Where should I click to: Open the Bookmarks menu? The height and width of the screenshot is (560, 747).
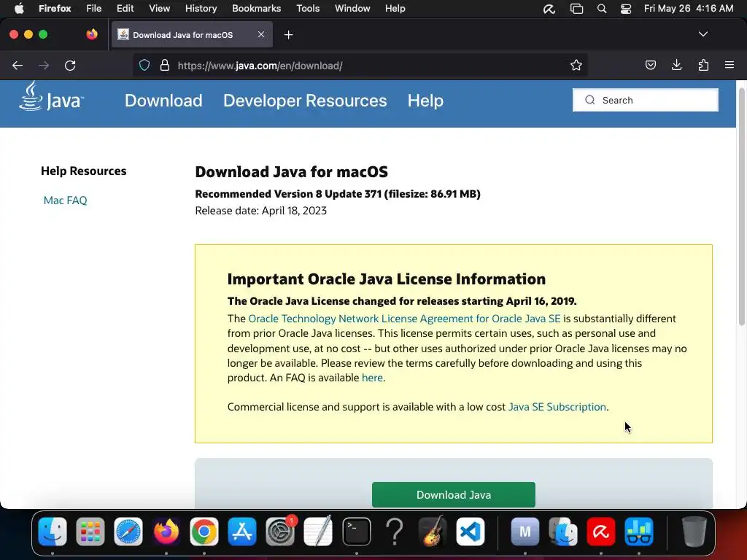[x=256, y=9]
